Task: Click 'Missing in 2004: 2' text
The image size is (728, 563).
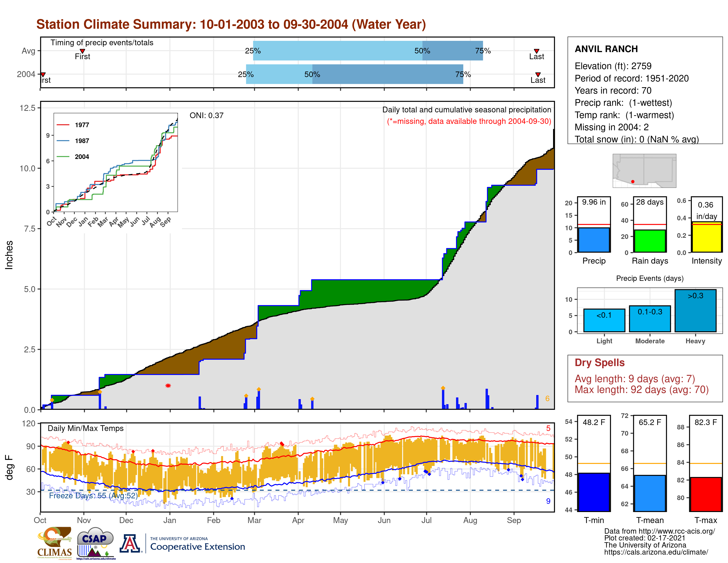Action: click(611, 127)
